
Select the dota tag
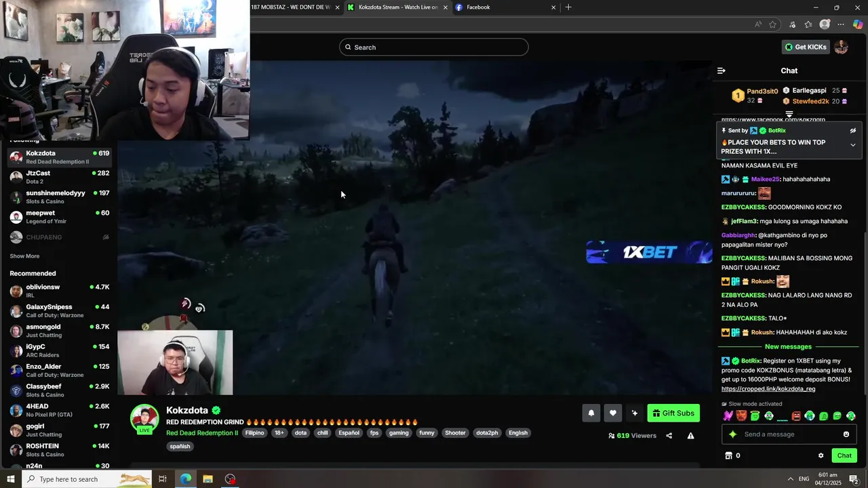coord(300,433)
